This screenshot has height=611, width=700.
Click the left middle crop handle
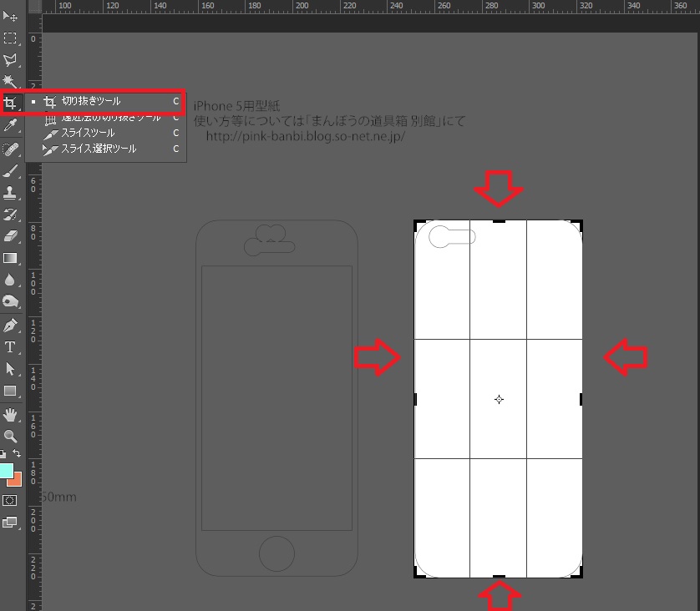[x=415, y=399]
